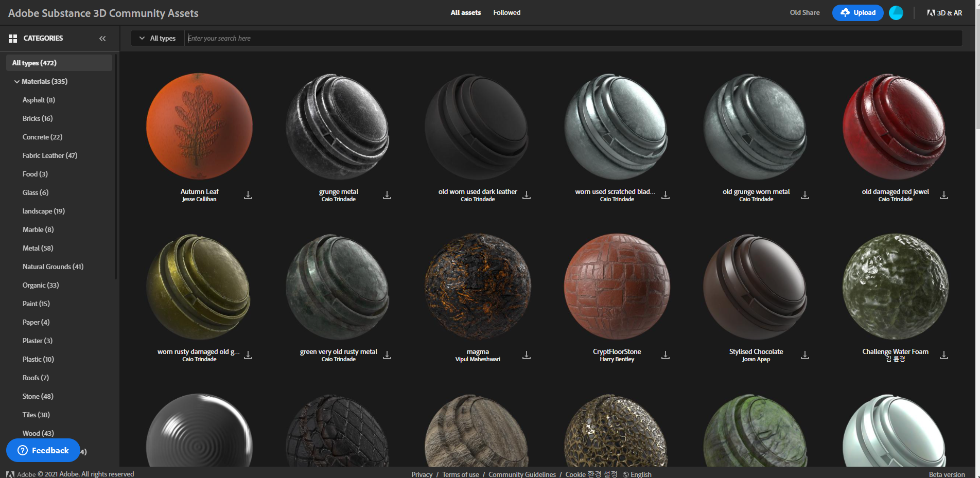Select Stone (48) category
This screenshot has height=478, width=980.
[x=38, y=396]
